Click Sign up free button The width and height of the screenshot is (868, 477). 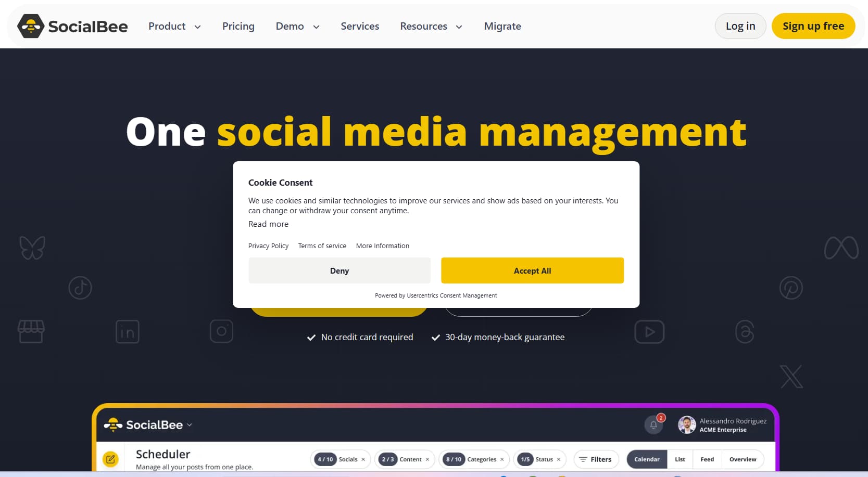tap(813, 26)
